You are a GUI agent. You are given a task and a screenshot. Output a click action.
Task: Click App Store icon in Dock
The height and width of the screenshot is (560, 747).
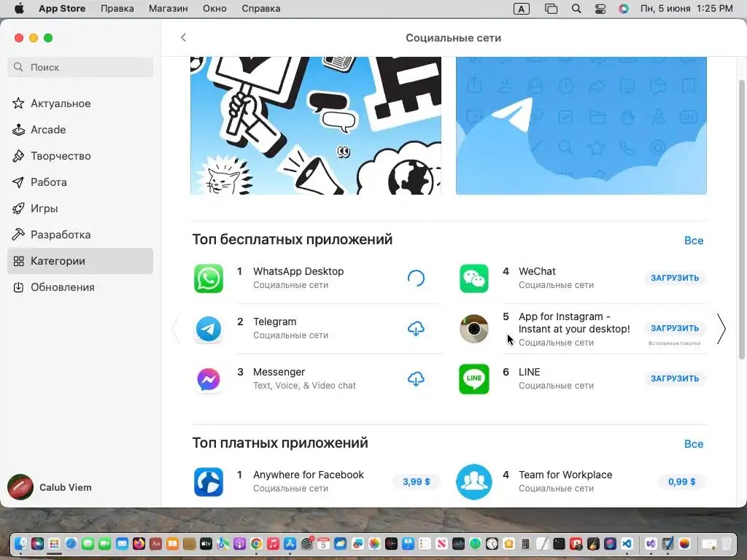tap(290, 543)
